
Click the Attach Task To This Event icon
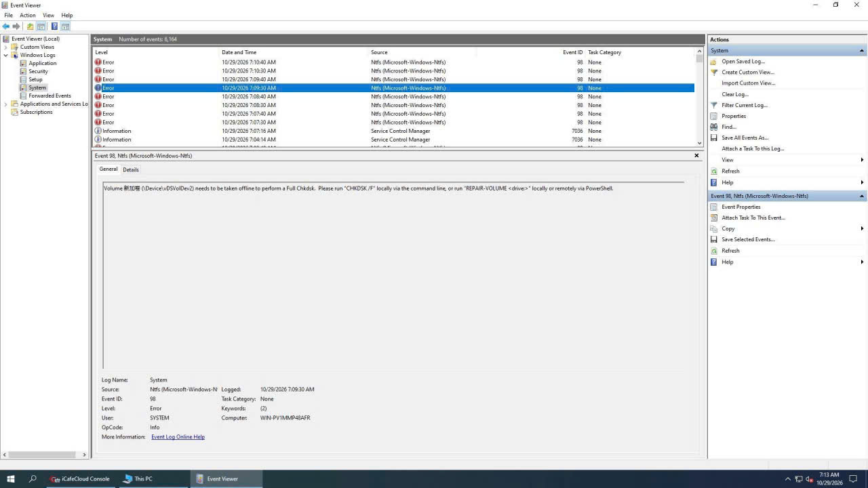pyautogui.click(x=713, y=218)
